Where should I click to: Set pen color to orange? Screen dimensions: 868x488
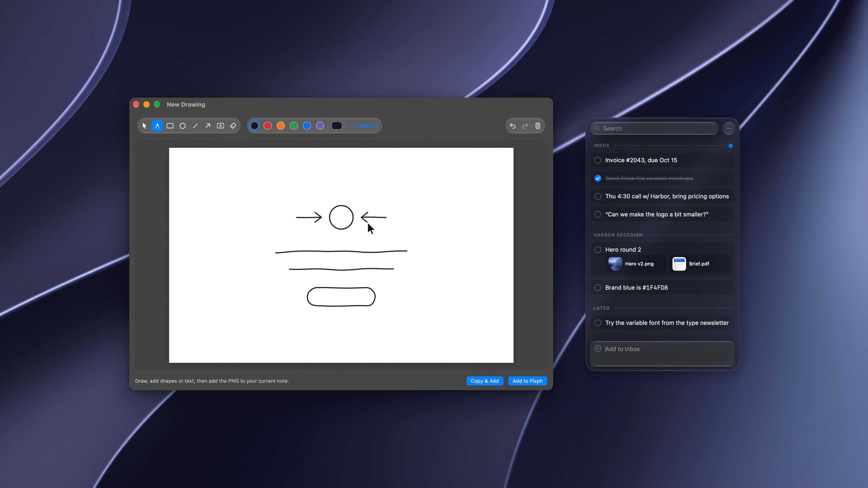point(281,126)
